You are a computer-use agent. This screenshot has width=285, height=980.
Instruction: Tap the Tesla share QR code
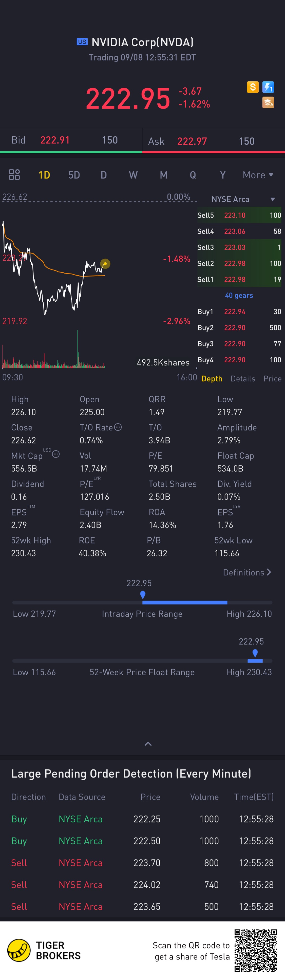(x=255, y=950)
